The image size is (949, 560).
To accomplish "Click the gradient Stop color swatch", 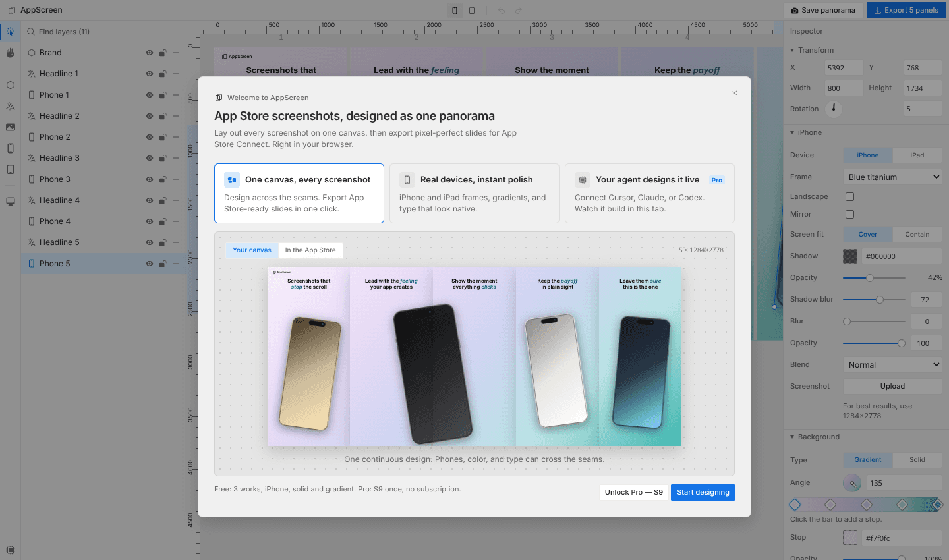I will click(x=850, y=538).
